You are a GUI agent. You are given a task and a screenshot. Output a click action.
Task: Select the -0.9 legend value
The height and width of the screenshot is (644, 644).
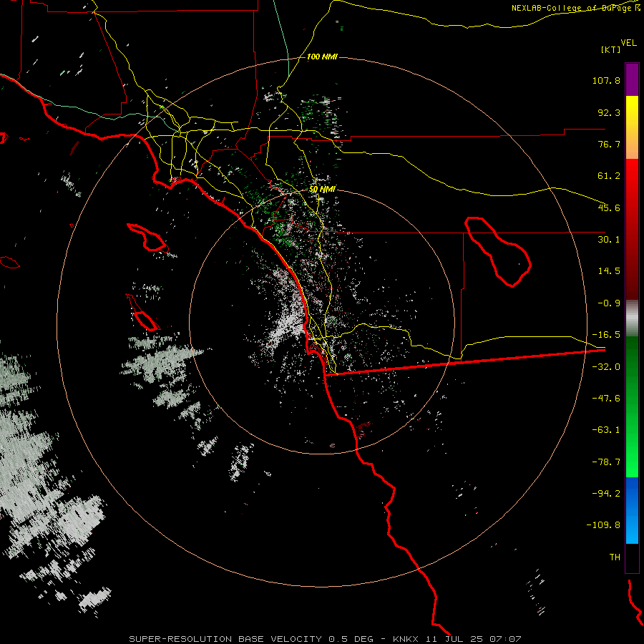(609, 303)
